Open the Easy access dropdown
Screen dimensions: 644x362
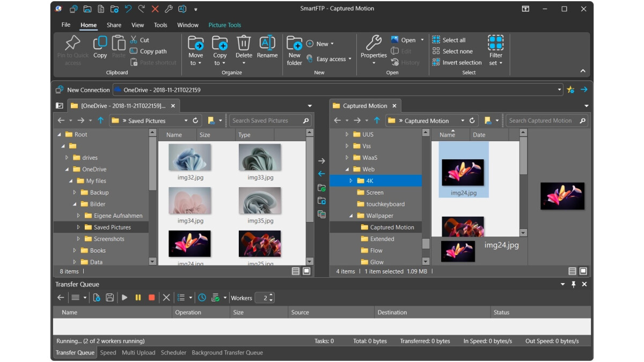350,59
